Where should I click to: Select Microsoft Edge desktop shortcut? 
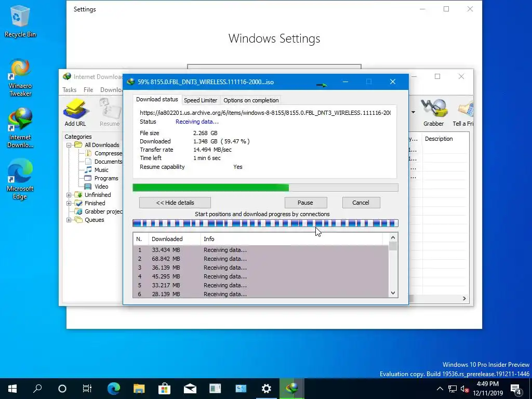[20, 179]
